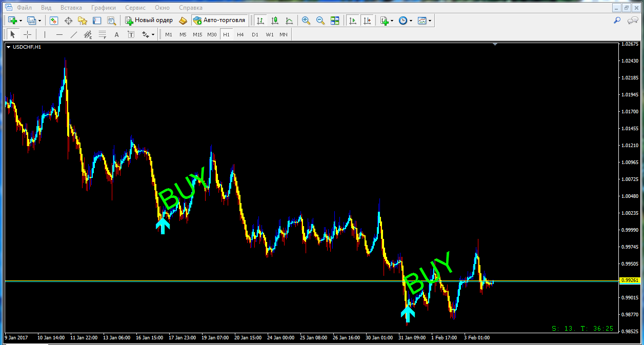This screenshot has width=644, height=345.
Task: Expand the templates dropdown
Action: (430, 21)
